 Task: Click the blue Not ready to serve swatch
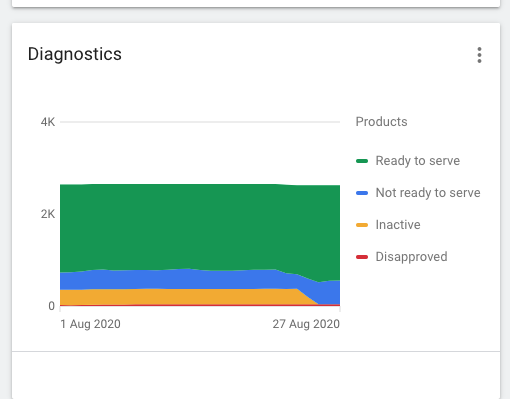[362, 193]
